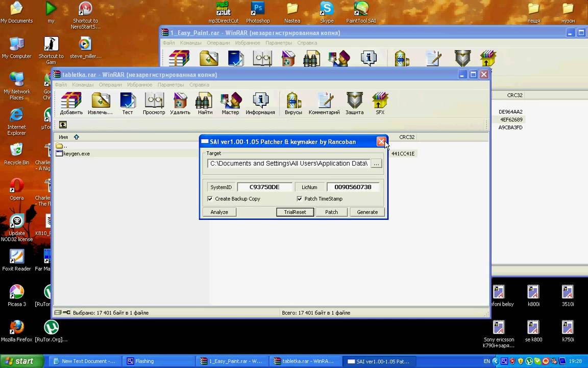Screen dimensions: 588x368
Task: Open Mozilla Firefox desktop icon
Action: pos(16,331)
